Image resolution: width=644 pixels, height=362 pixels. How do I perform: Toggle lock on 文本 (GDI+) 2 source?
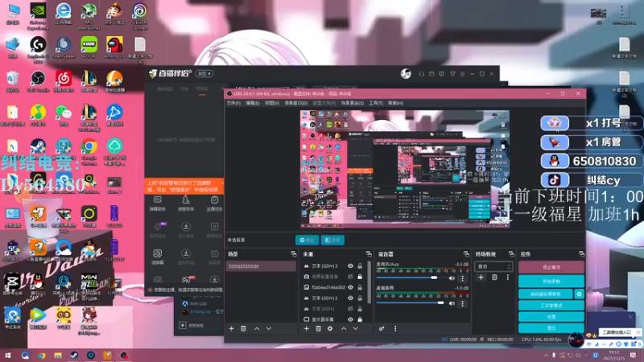pos(360,298)
